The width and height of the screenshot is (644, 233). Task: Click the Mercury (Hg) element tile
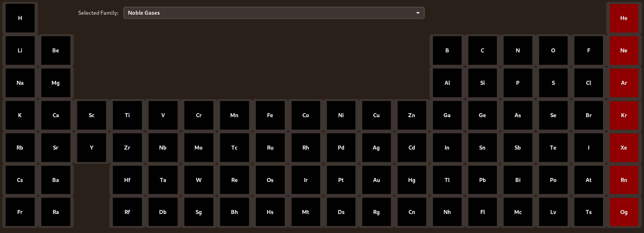pyautogui.click(x=412, y=180)
